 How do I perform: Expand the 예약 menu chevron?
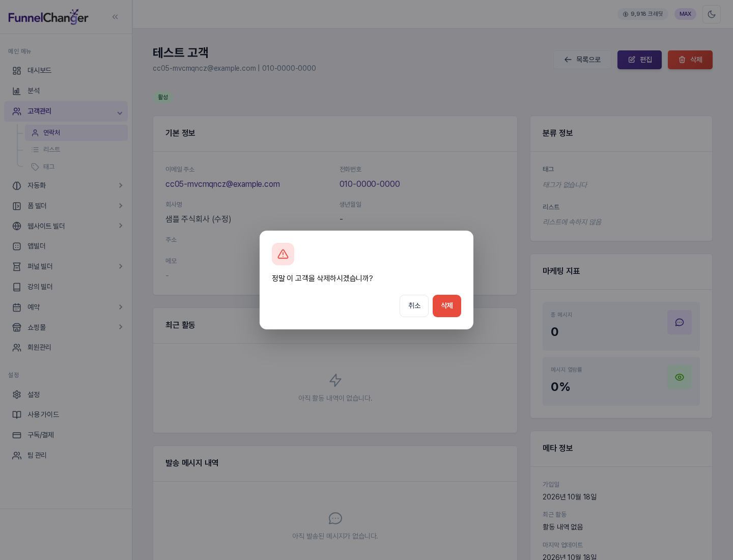121,307
